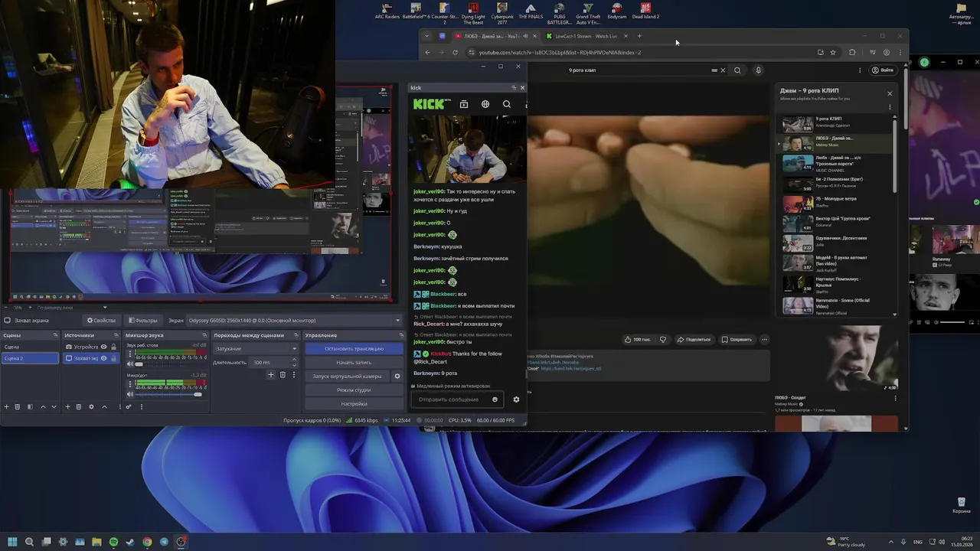Open OBS Settings (Настройки)
The image size is (980, 551).
click(354, 404)
